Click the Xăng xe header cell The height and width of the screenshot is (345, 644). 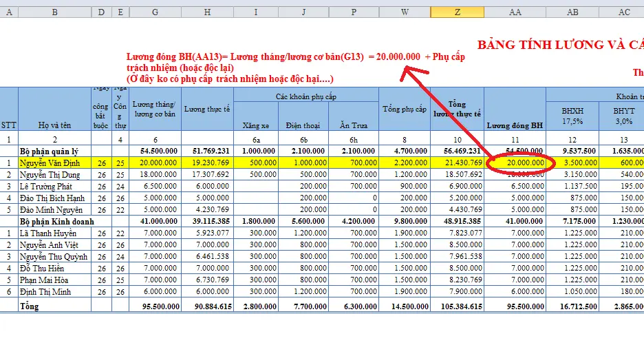[x=256, y=116]
